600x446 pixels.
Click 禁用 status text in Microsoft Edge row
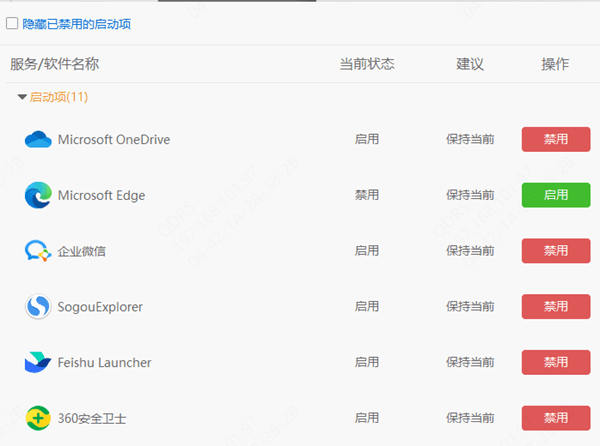367,195
